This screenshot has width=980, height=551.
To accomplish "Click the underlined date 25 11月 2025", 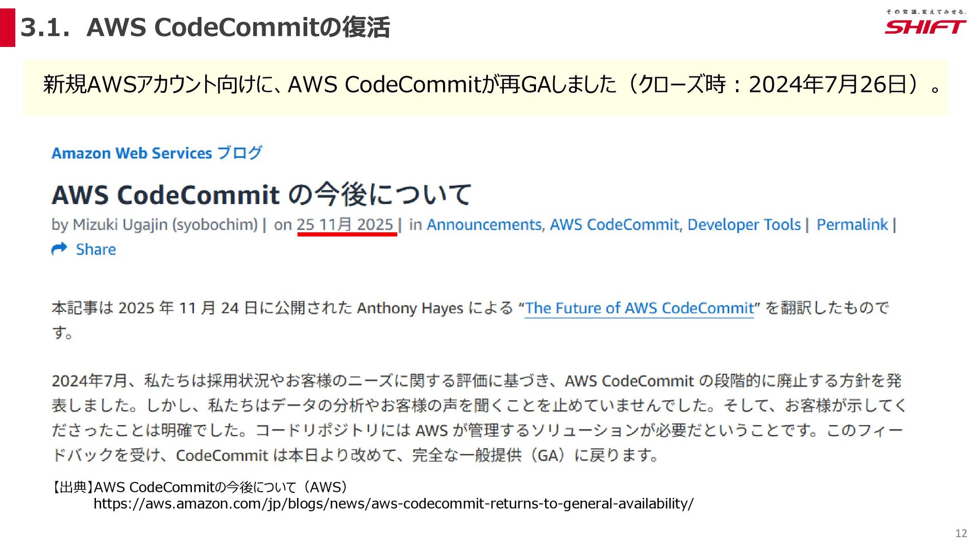I will (x=345, y=224).
